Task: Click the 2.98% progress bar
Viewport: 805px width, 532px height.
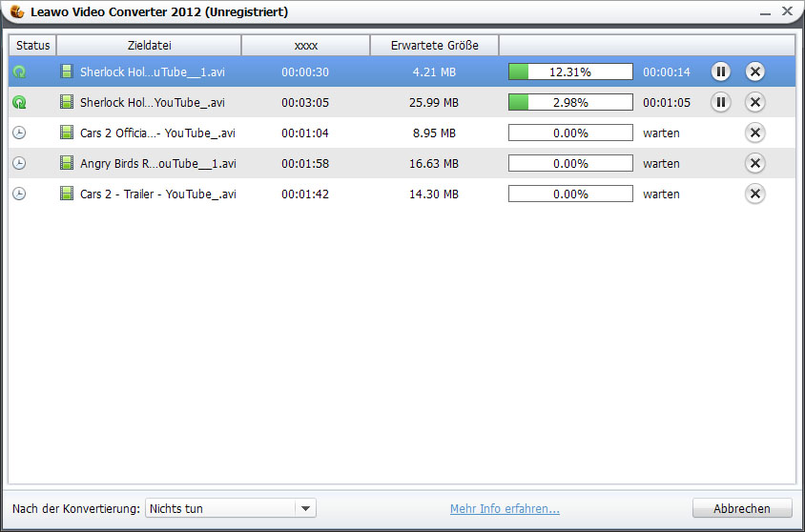Action: [x=570, y=103]
